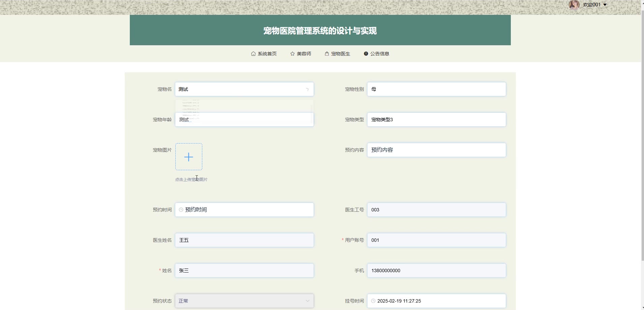Expand the 宠物名 select box arrow
The image size is (644, 310).
pyautogui.click(x=307, y=89)
